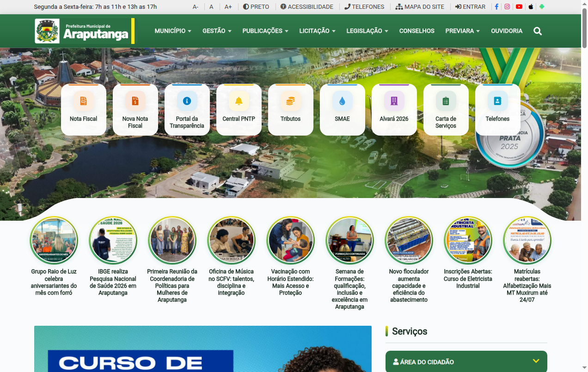Click 'IBGE realiza Pesquisa Nacional' headline text
The height and width of the screenshot is (372, 588).
coord(113,282)
